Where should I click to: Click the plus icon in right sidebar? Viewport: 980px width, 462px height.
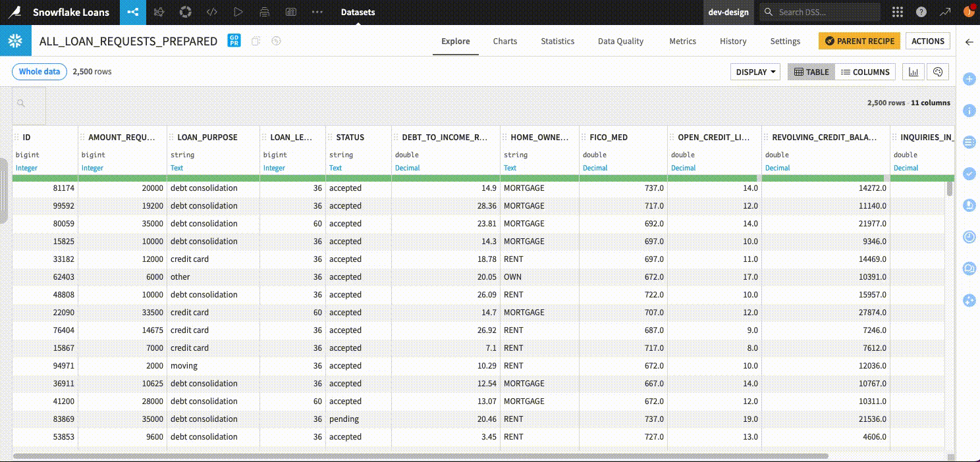[x=969, y=79]
